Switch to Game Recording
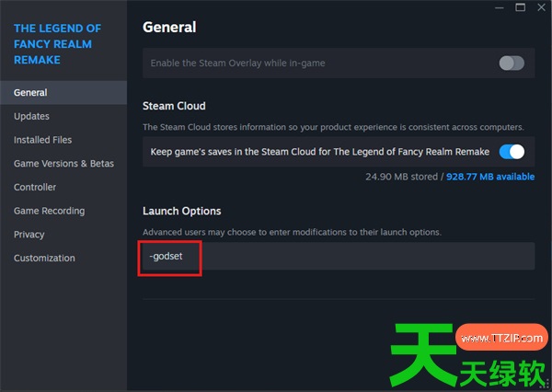 [50, 211]
